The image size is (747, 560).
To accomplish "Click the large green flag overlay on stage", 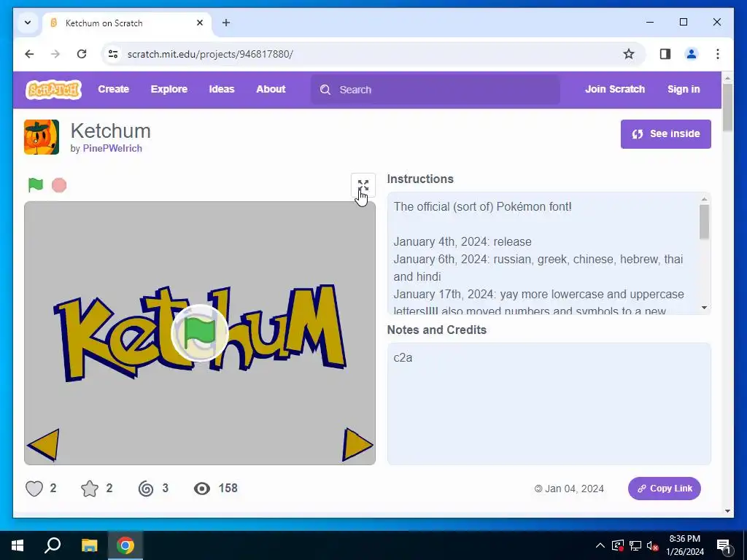I will [x=200, y=332].
